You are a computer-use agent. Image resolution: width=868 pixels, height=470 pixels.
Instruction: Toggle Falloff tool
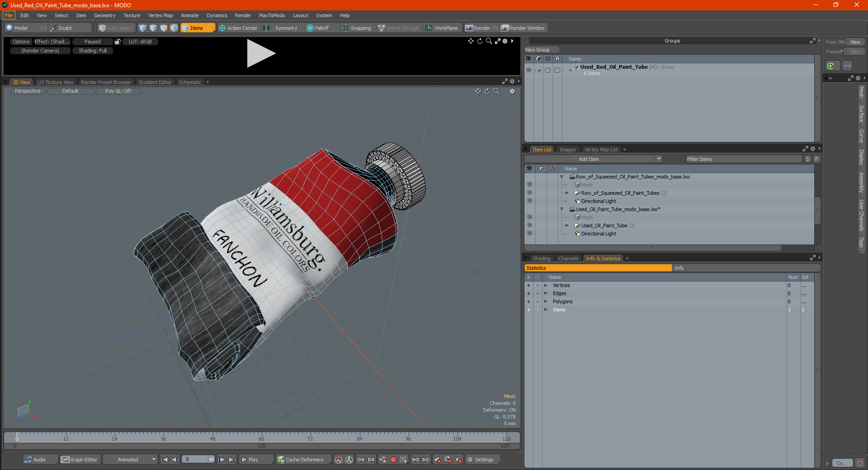click(318, 28)
